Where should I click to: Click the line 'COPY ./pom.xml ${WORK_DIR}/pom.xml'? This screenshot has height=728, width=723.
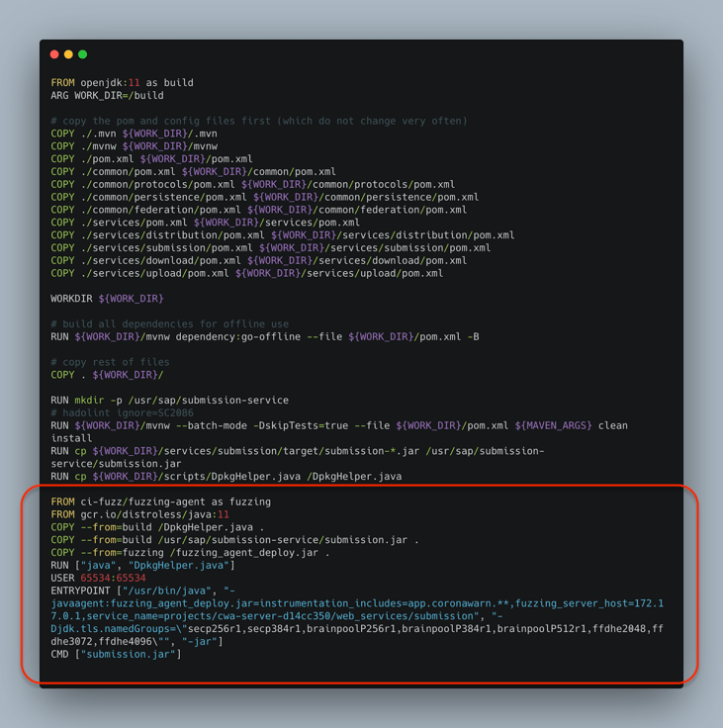[x=152, y=159]
